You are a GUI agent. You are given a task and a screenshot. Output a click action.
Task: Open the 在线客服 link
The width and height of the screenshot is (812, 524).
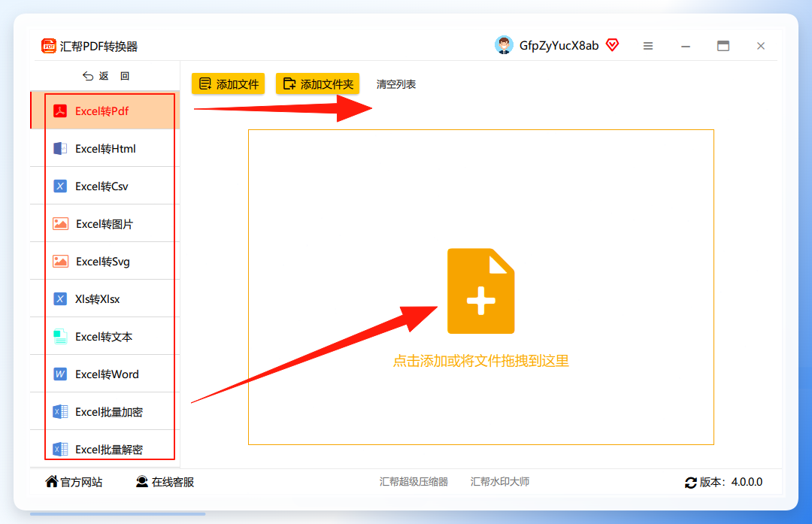(x=173, y=482)
